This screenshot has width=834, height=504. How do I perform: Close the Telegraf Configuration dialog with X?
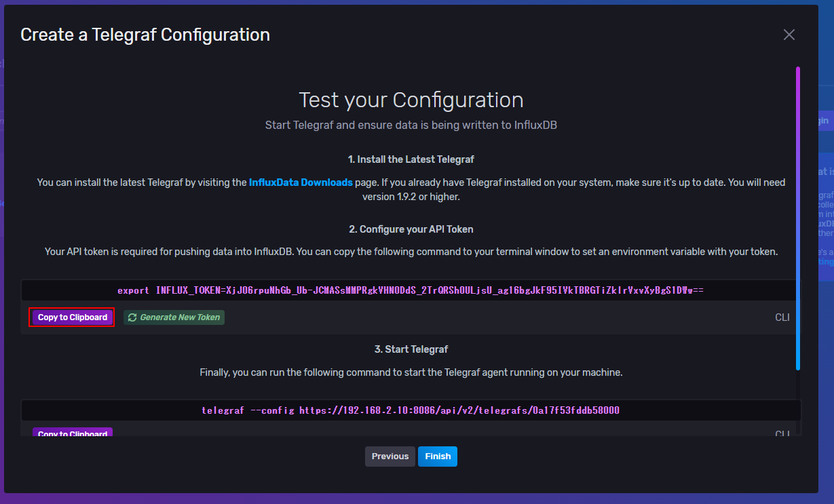[x=789, y=35]
